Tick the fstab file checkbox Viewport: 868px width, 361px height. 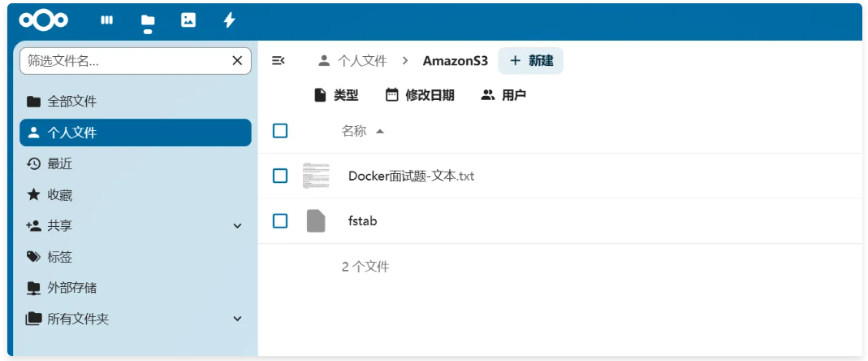[280, 221]
